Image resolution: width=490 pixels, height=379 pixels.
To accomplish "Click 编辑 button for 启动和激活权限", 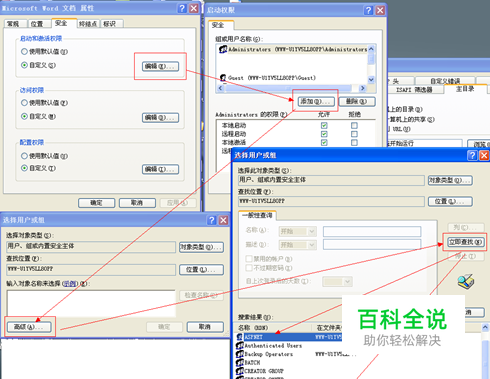I will (160, 66).
